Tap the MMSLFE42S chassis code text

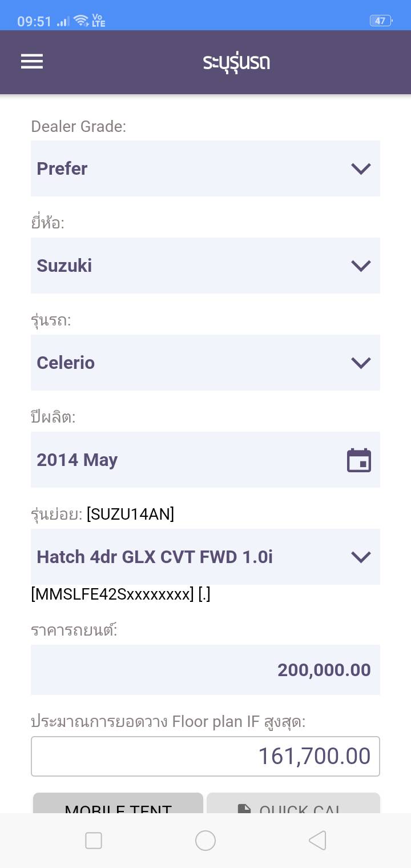point(112,594)
